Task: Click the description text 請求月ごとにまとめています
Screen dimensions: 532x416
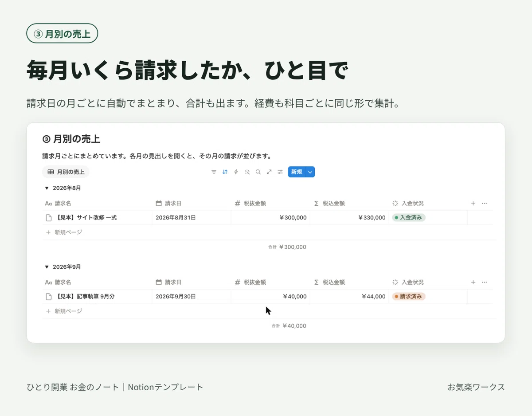Action: pyautogui.click(x=86, y=157)
